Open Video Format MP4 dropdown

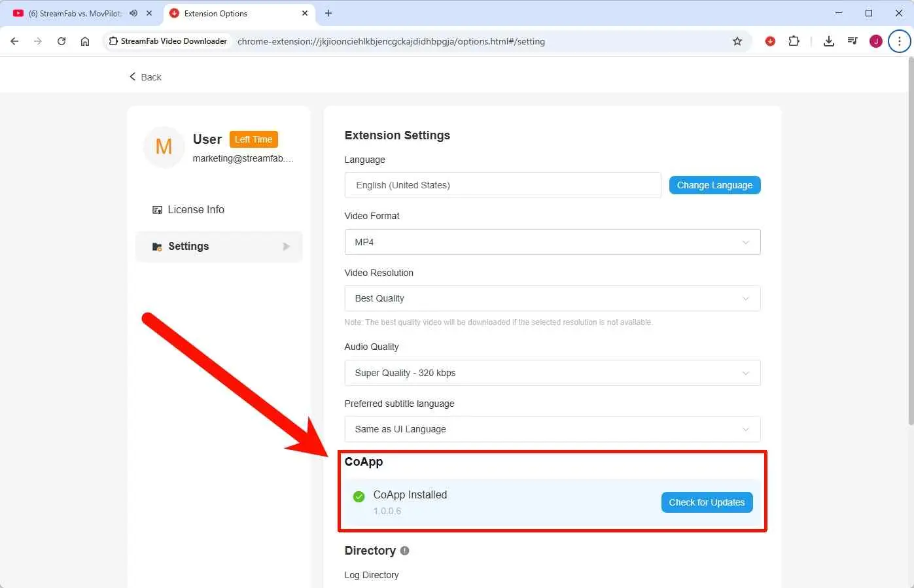click(552, 242)
